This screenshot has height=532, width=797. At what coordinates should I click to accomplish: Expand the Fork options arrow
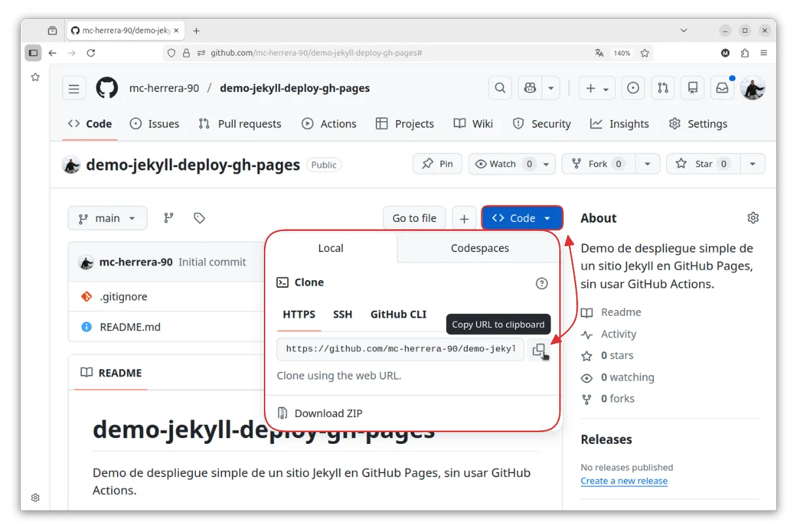pyautogui.click(x=647, y=164)
